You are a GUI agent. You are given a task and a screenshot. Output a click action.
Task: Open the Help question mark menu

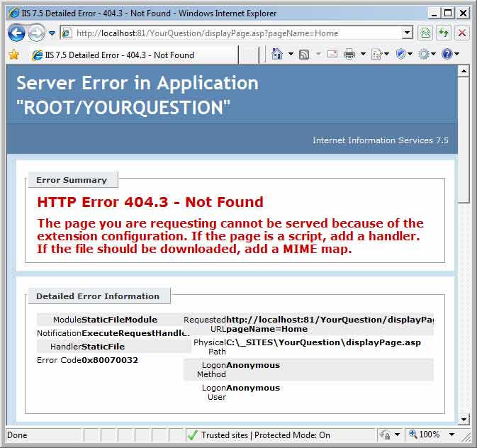pyautogui.click(x=447, y=55)
